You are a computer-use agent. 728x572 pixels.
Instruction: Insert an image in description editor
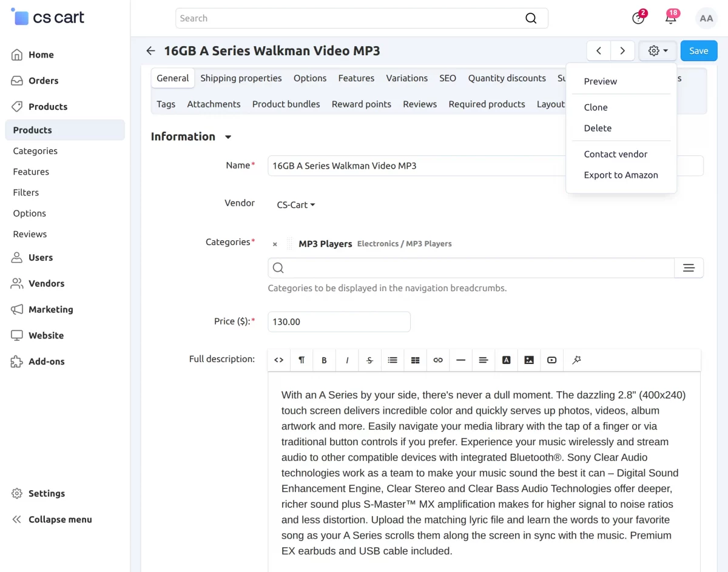[x=529, y=360]
